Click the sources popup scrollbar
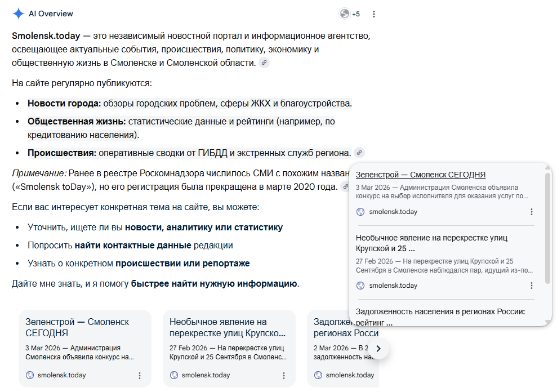 point(547,228)
